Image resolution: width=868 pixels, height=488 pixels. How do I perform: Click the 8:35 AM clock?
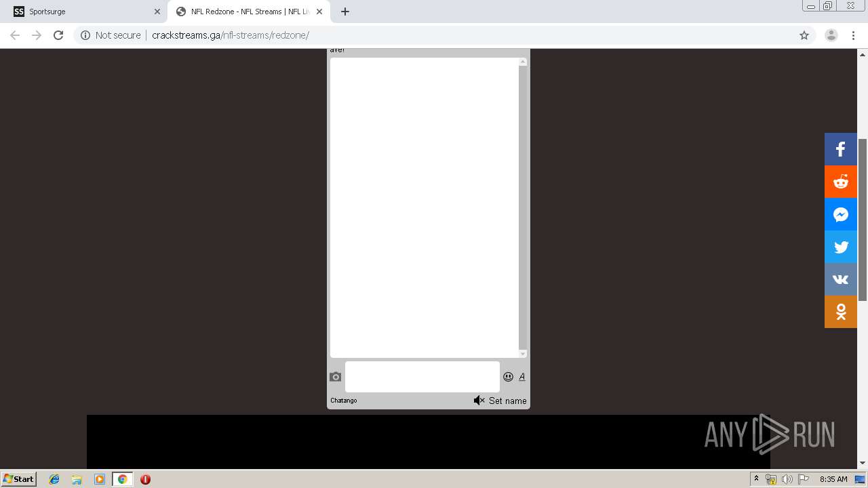coord(833,479)
